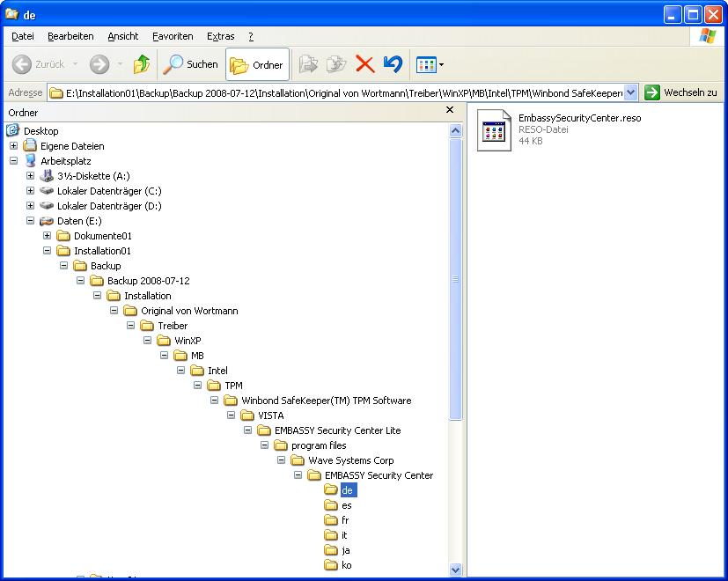Open the Favoriten menu
The width and height of the screenshot is (728, 581).
[173, 36]
